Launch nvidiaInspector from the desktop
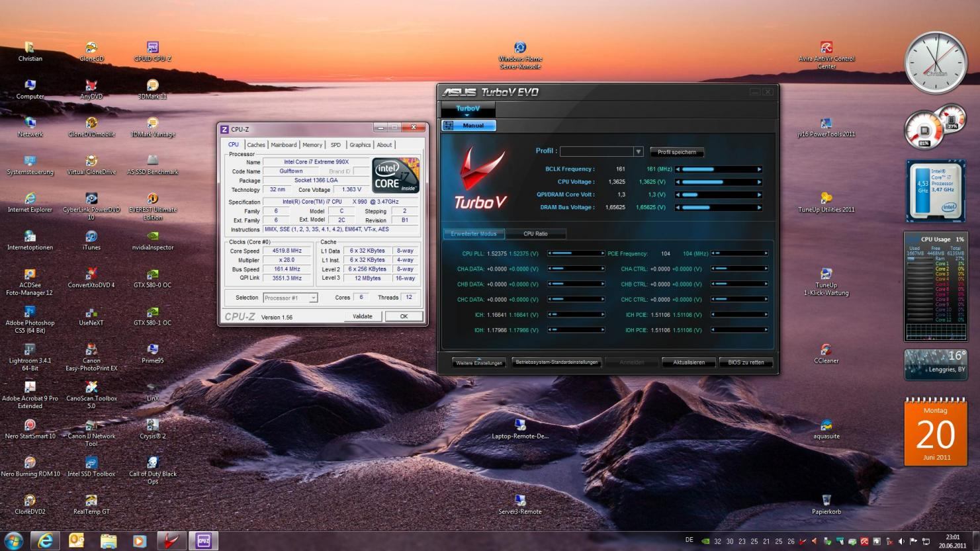980x551 pixels. coord(153,240)
